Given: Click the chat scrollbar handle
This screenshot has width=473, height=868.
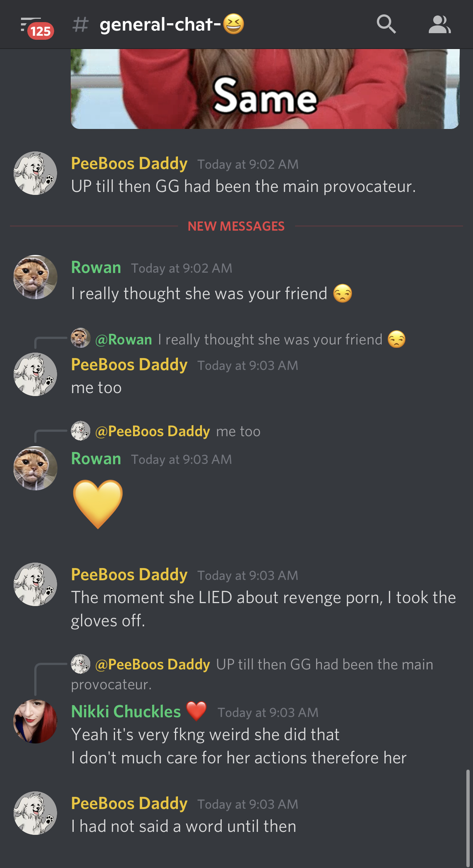Looking at the screenshot, I should [x=468, y=818].
